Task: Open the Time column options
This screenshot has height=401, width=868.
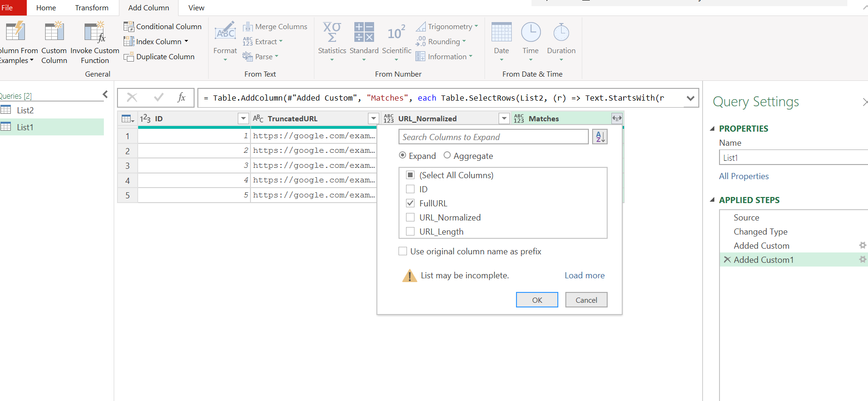Action: click(531, 42)
